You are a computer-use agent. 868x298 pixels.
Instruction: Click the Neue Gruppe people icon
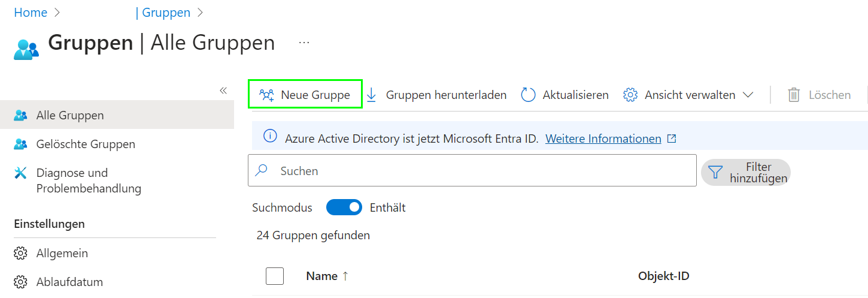click(266, 95)
